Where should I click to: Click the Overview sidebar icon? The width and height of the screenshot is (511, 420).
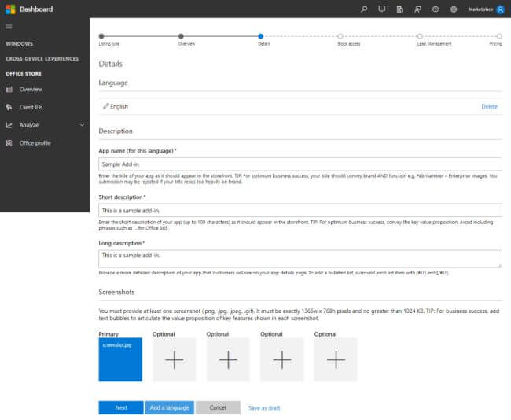tap(9, 90)
